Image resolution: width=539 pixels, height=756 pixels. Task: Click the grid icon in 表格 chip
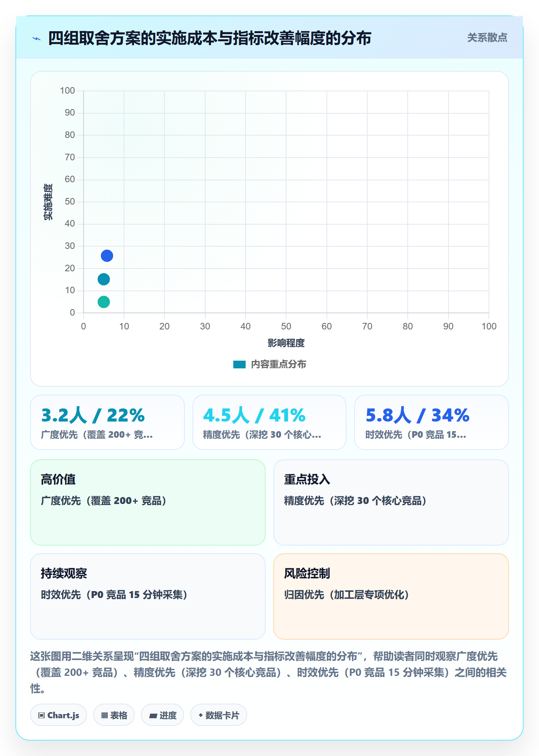pyautogui.click(x=105, y=716)
